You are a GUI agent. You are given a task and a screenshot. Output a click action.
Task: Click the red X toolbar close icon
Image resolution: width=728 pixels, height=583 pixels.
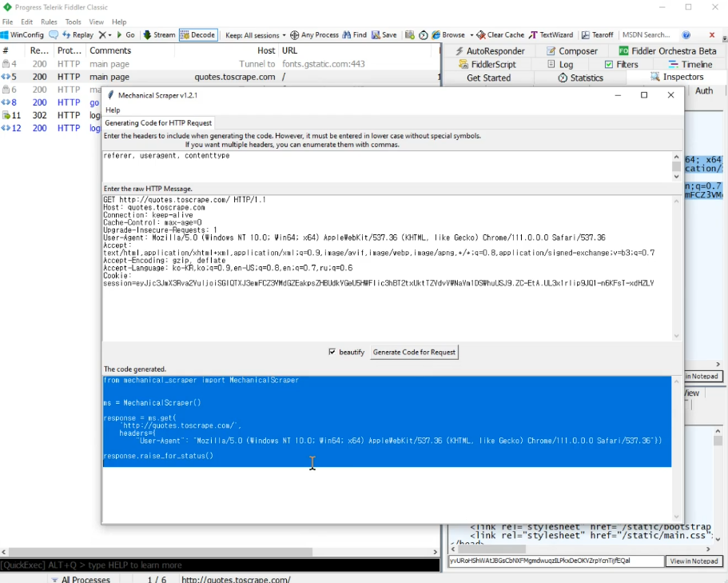point(712,35)
